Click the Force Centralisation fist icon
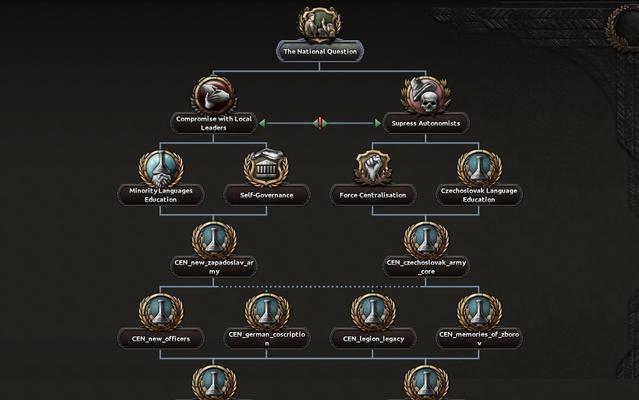Viewport: 639px width, 400px height. [x=372, y=167]
